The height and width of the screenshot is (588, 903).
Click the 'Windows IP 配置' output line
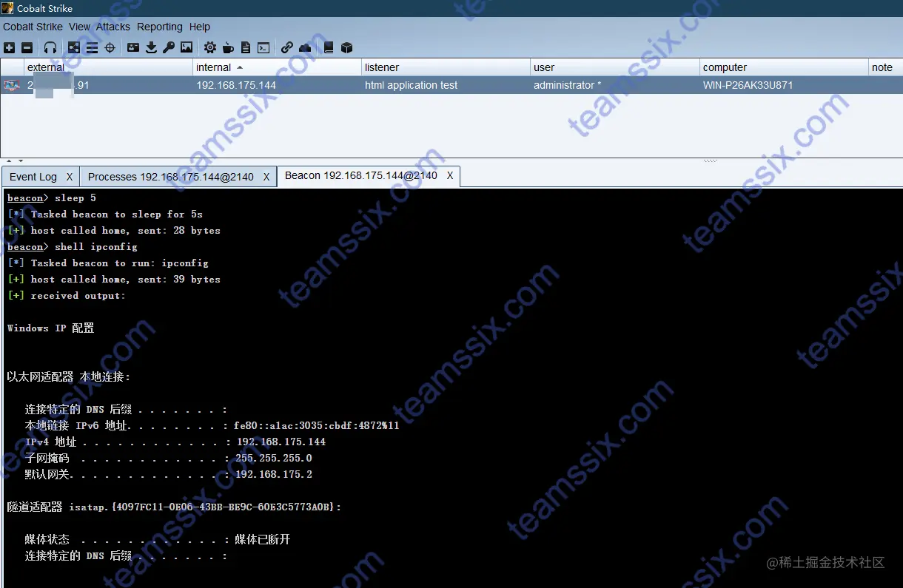(x=51, y=328)
